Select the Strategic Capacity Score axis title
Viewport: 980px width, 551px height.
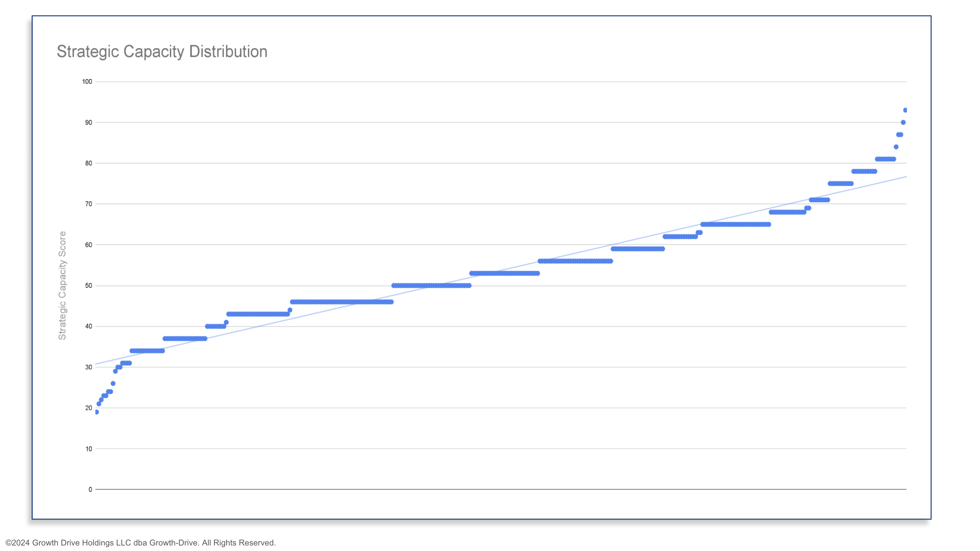point(62,285)
